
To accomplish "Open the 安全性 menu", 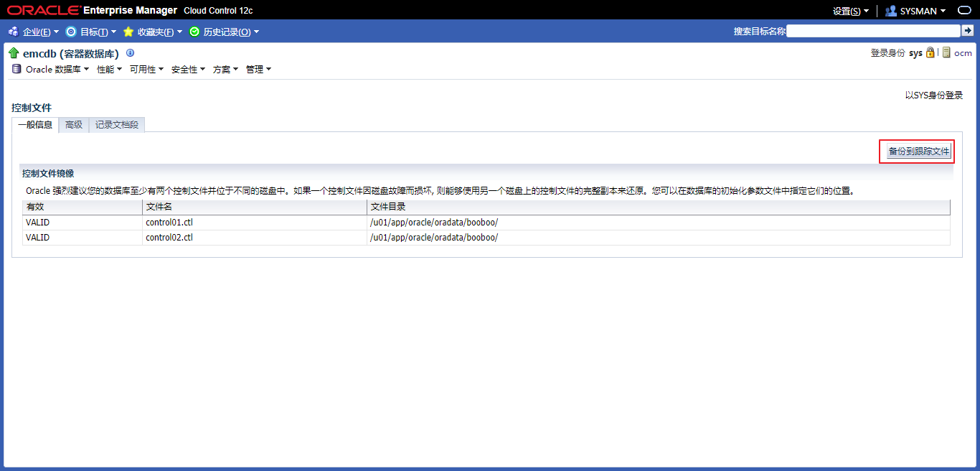I will coord(188,70).
